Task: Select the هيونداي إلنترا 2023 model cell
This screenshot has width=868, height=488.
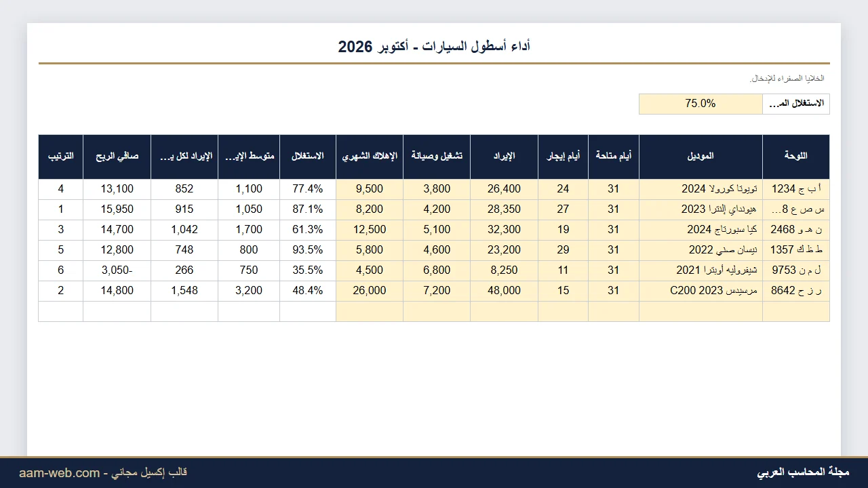Action: click(701, 209)
